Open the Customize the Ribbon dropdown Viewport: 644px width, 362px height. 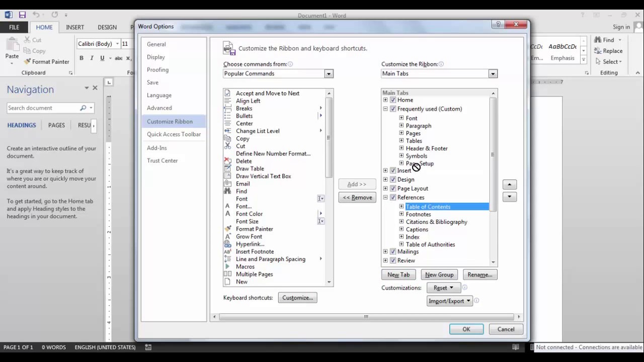point(493,74)
